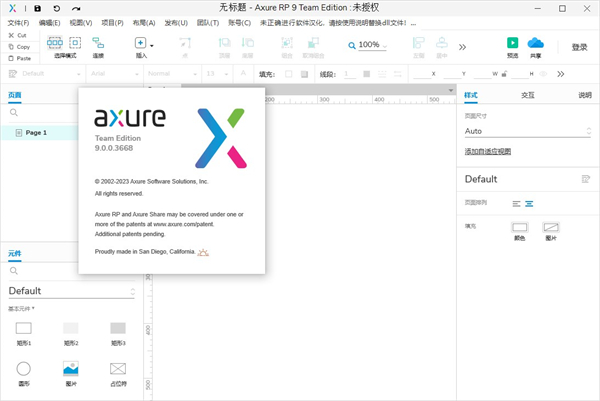This screenshot has height=401, width=600.
Task: Set page alignment to left
Action: (x=516, y=204)
